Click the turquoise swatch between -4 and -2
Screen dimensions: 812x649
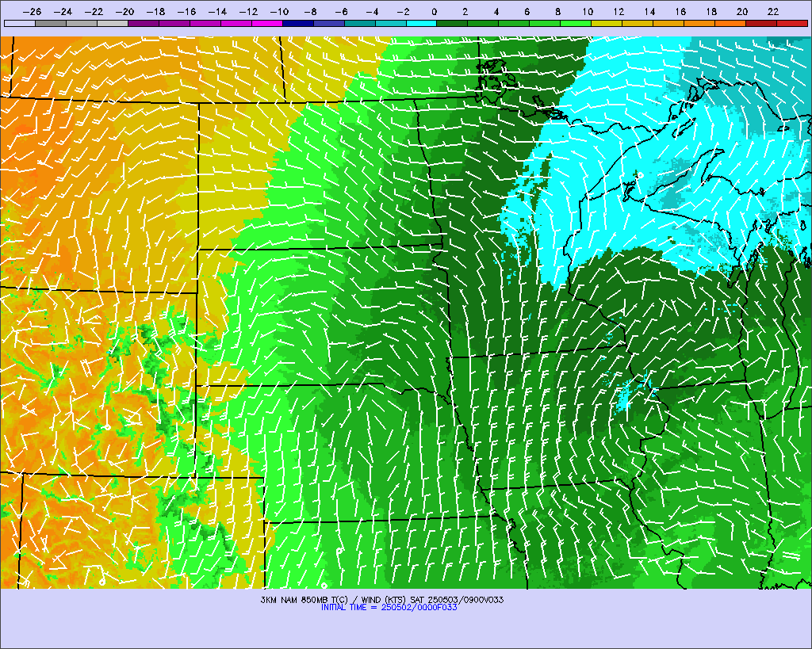tap(390, 23)
